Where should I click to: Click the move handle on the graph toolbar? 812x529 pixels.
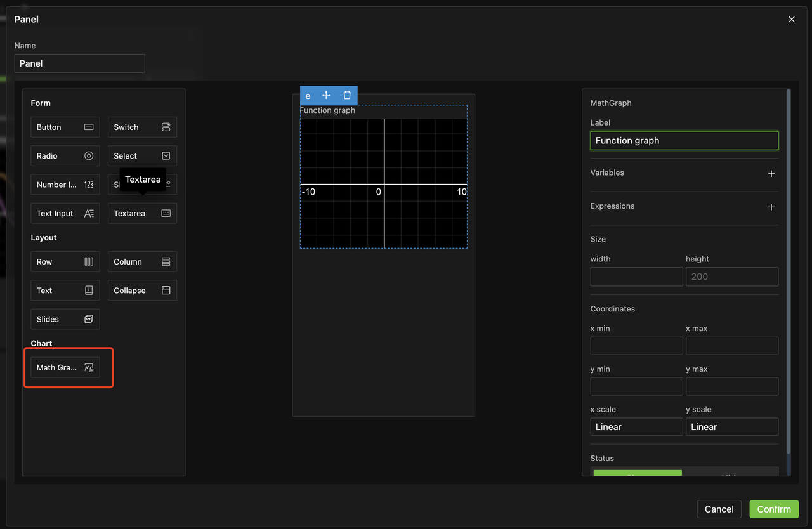326,95
